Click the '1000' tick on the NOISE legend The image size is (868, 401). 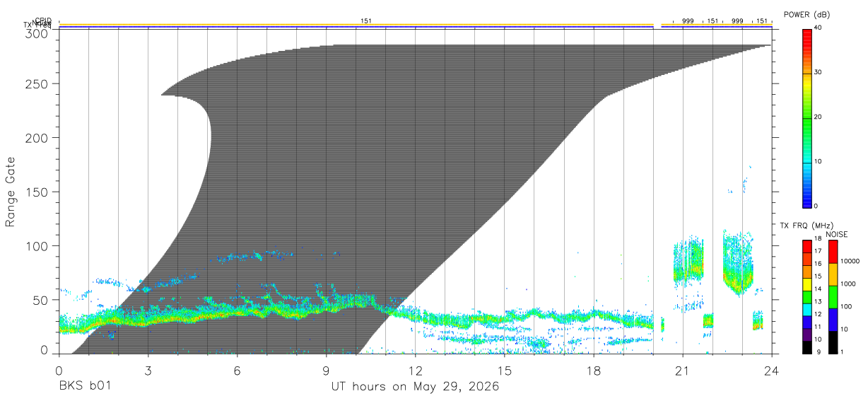[x=848, y=284]
